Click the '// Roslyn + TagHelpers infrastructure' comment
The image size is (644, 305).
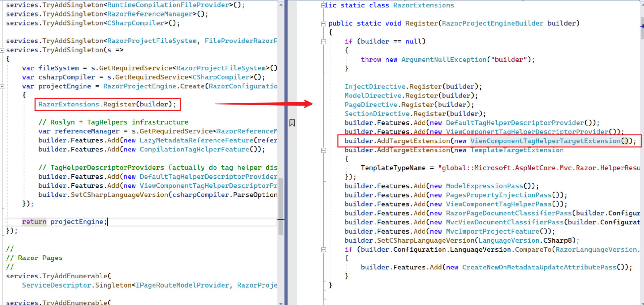113,122
